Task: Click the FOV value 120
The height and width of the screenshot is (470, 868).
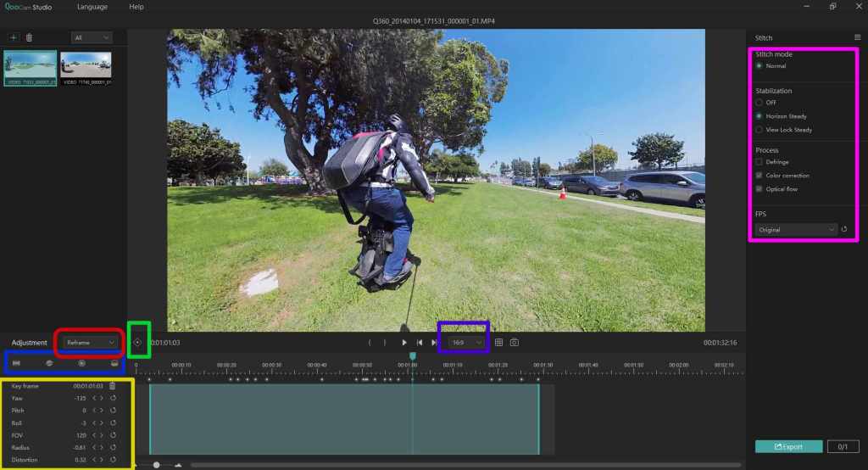Action: pyautogui.click(x=81, y=435)
